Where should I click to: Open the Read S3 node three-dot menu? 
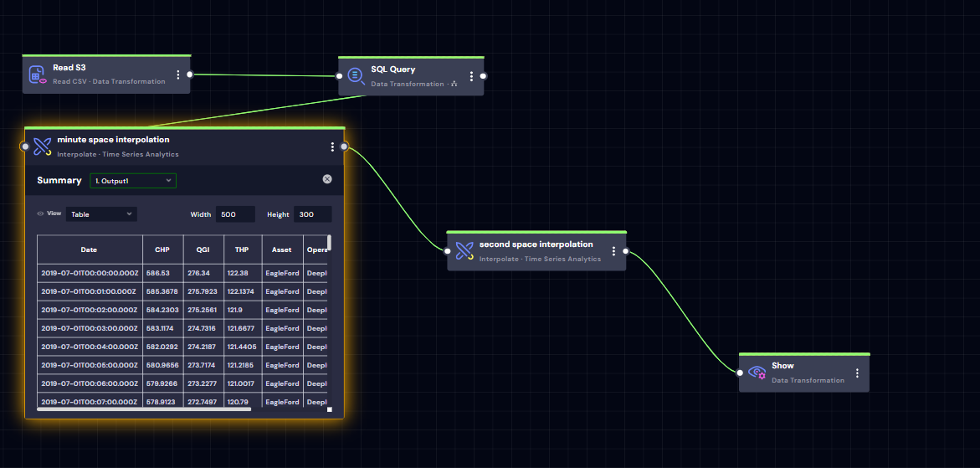point(178,75)
